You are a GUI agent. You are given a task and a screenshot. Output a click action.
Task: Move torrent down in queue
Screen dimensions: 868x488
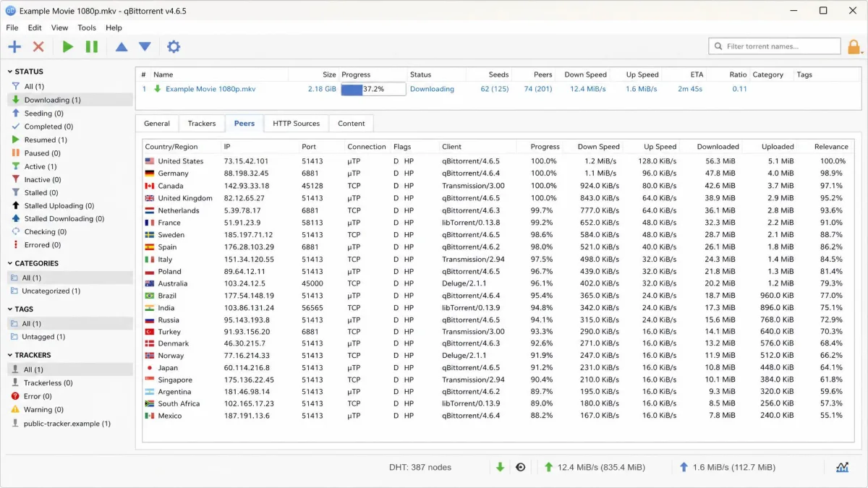(145, 46)
